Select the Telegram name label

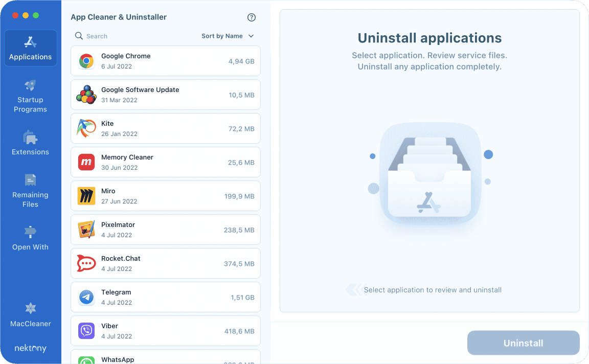click(116, 292)
